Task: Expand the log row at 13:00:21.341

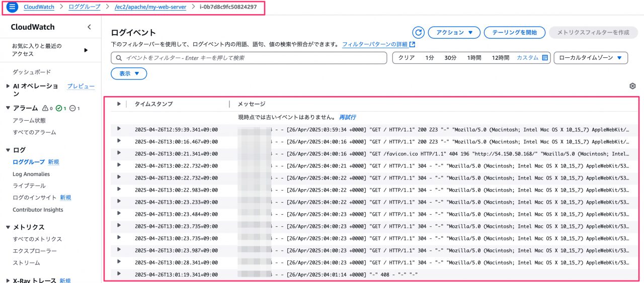Action: [x=119, y=153]
